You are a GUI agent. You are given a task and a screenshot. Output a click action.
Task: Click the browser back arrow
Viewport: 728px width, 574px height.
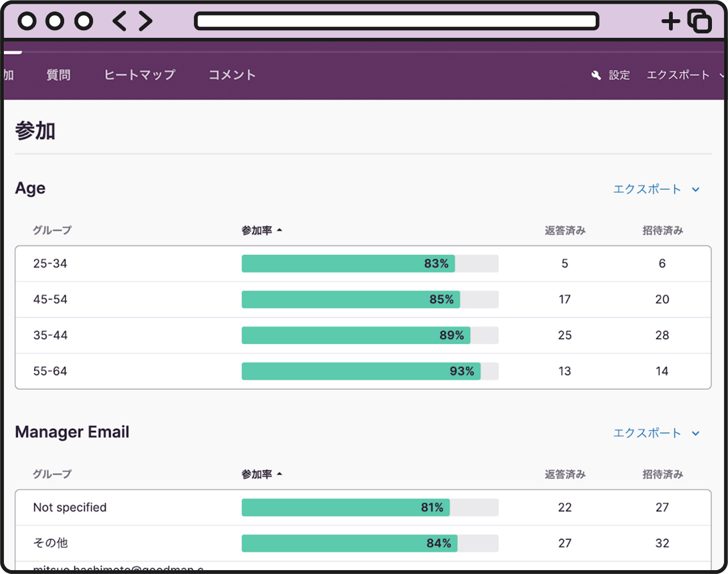119,21
